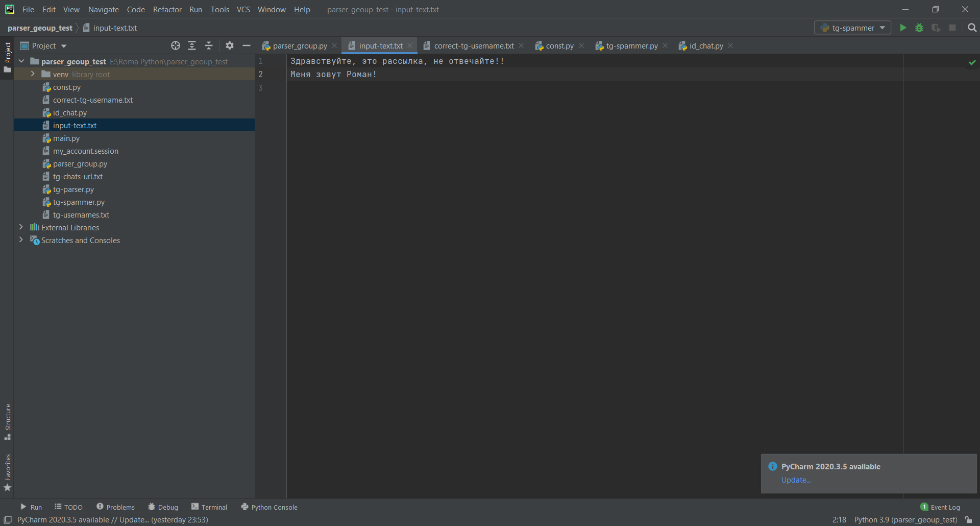Viewport: 980px width, 526px height.
Task: Click status bar update message text
Action: pos(112,520)
